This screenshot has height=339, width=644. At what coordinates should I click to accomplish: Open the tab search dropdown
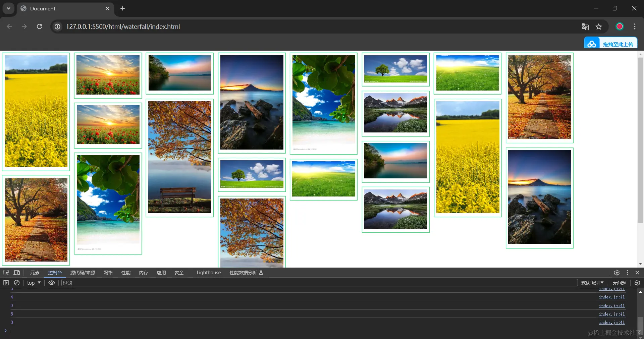pyautogui.click(x=8, y=8)
